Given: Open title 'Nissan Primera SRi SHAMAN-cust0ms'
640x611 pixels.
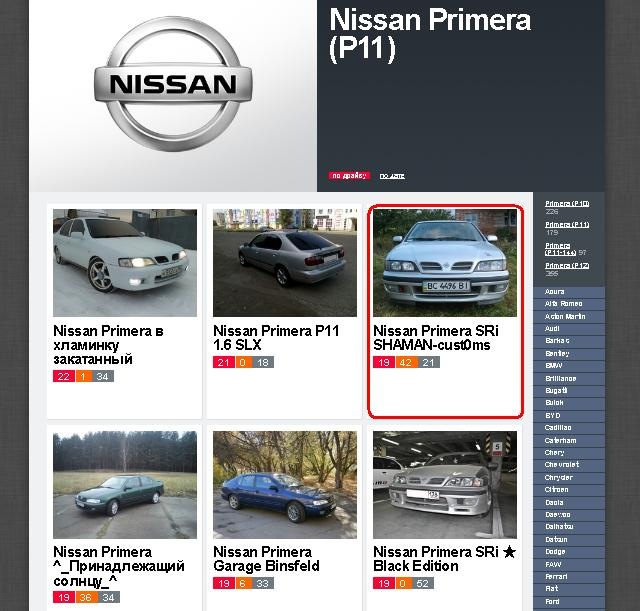Looking at the screenshot, I should coord(436,338).
